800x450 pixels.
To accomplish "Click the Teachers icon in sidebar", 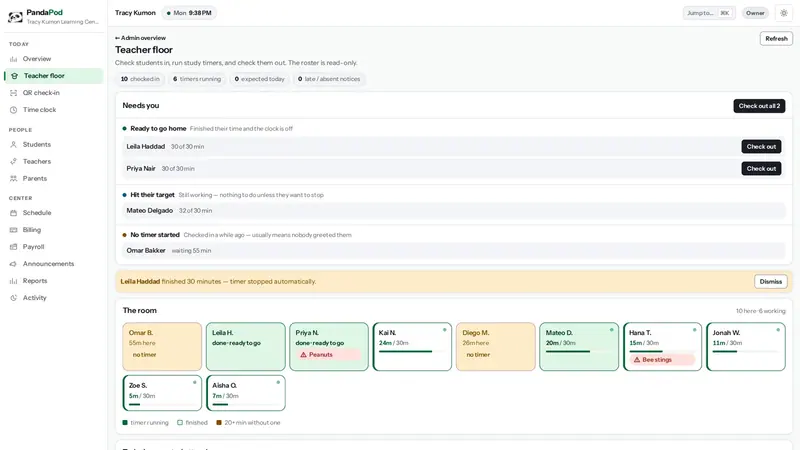I will click(x=13, y=161).
